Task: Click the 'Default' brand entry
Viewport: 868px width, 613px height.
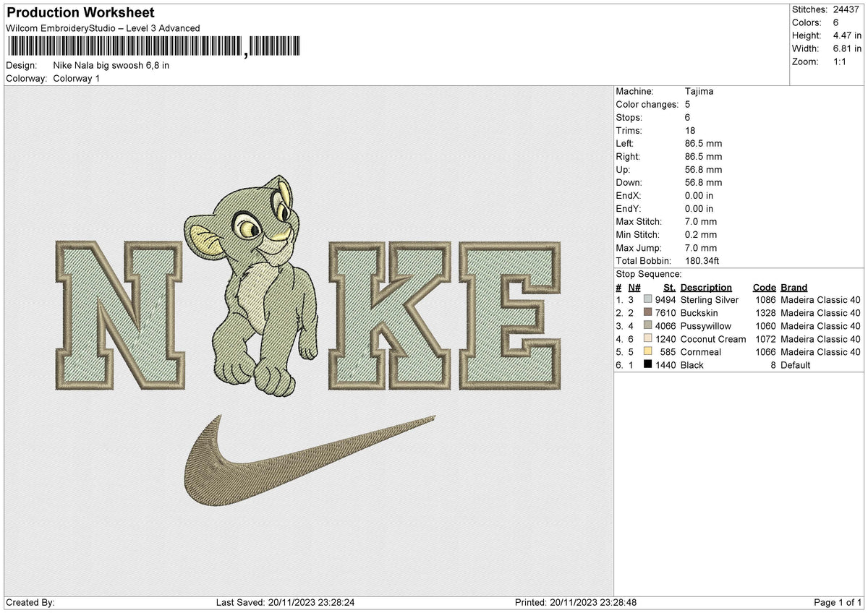Action: (796, 365)
